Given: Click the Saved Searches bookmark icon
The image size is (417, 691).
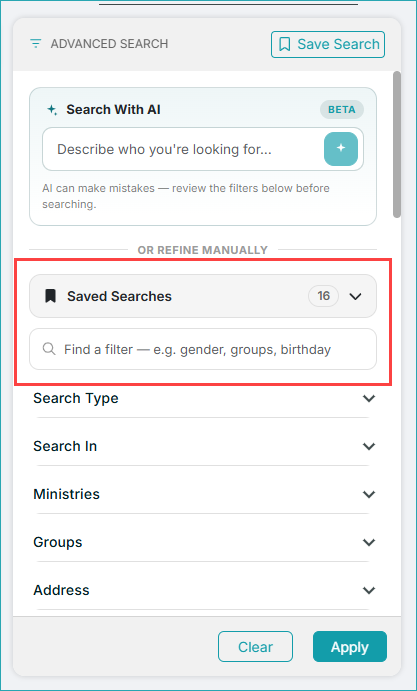Looking at the screenshot, I should pos(51,296).
